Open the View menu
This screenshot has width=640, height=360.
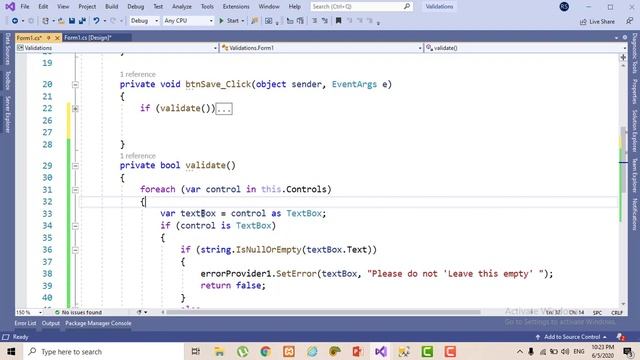coord(63,7)
